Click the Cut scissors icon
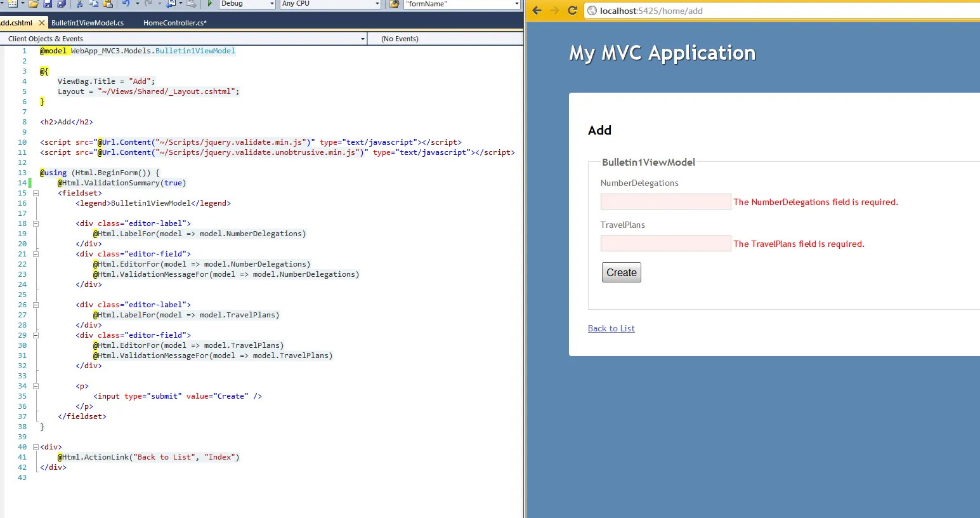 [79, 4]
